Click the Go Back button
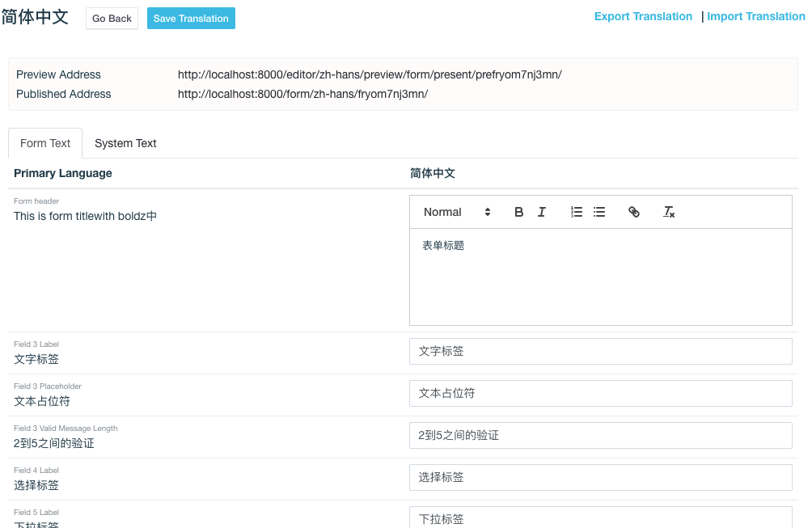Image resolution: width=812 pixels, height=528 pixels. (112, 18)
